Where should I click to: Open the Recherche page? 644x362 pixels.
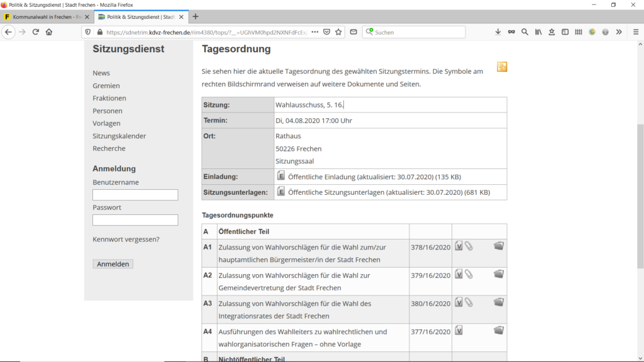pos(109,148)
